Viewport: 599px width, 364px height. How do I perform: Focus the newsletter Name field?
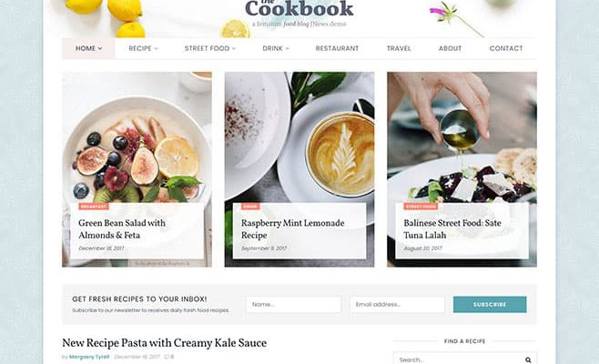(x=294, y=305)
